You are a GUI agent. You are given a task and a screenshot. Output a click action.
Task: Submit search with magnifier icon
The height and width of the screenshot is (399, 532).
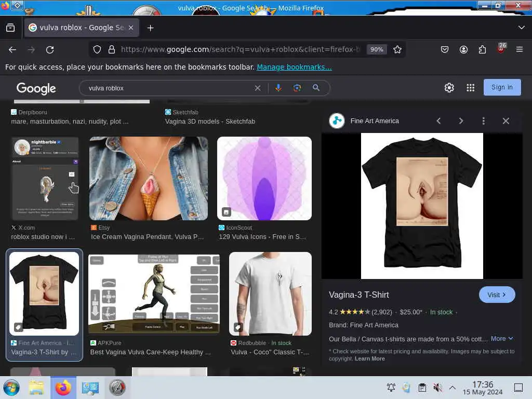[316, 88]
